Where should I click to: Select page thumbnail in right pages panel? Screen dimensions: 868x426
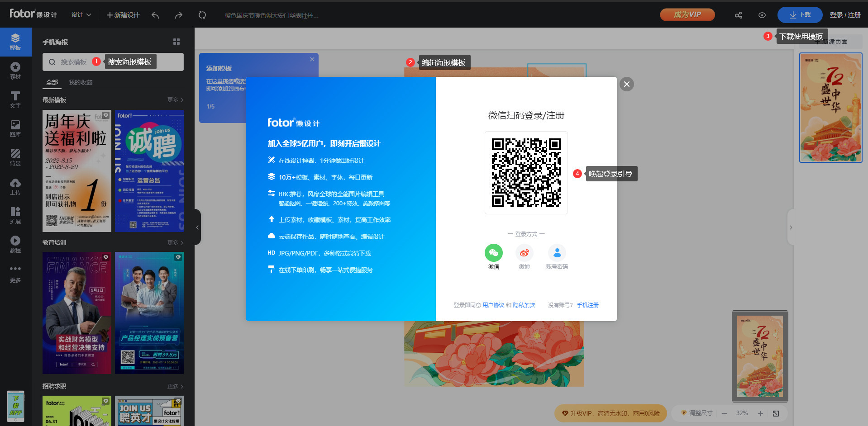click(x=831, y=108)
